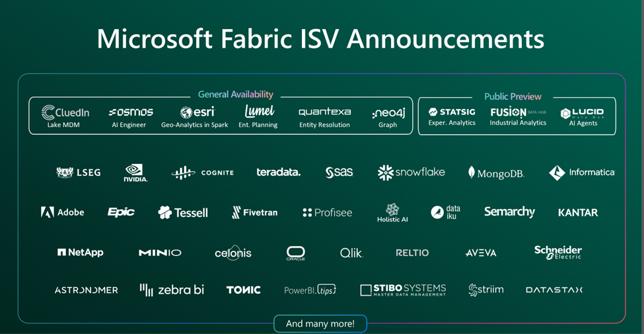Pick the Semarchy logo
This screenshot has height=334, width=644.
coord(509,212)
